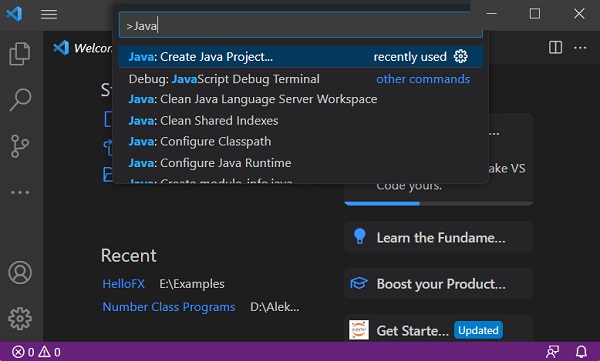Open the Manage gear in activity bar

20,319
